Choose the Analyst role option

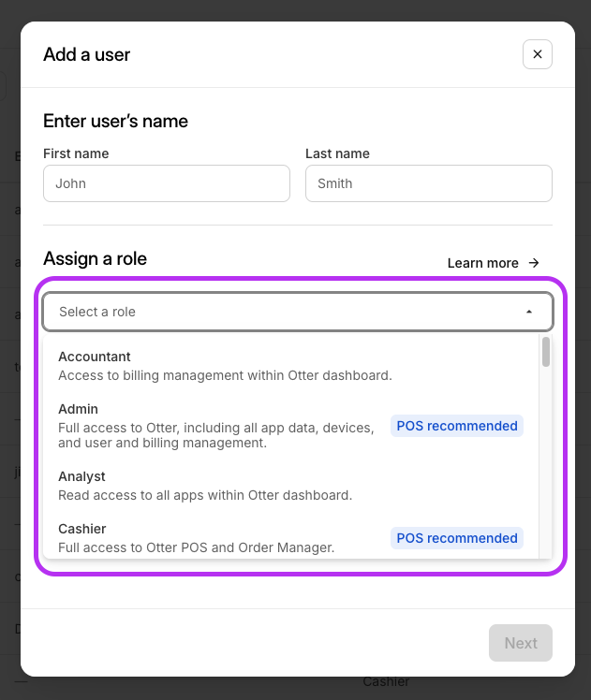[x=290, y=486]
